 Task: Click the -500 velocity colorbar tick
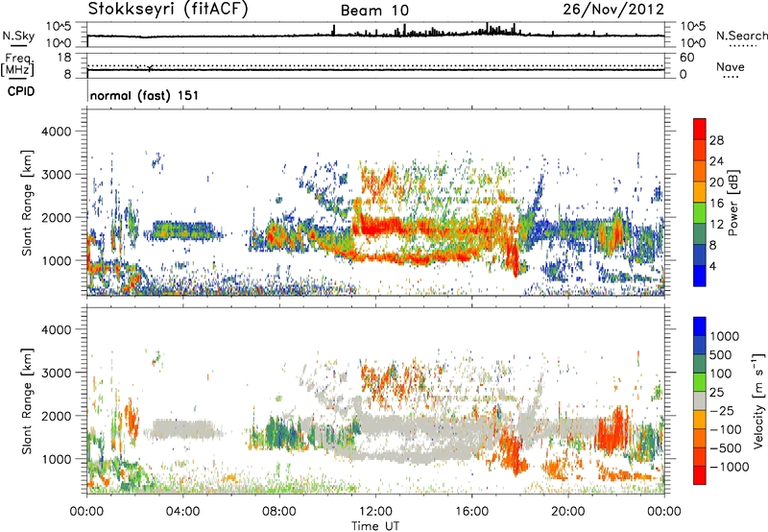[x=726, y=447]
